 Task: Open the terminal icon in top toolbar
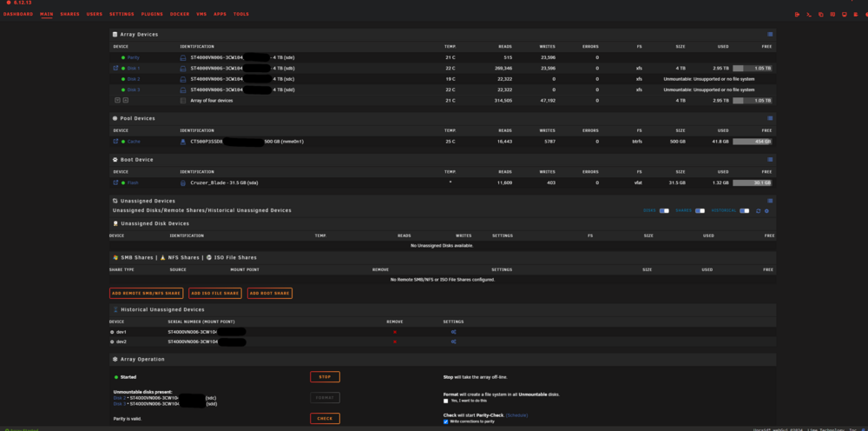coord(809,15)
